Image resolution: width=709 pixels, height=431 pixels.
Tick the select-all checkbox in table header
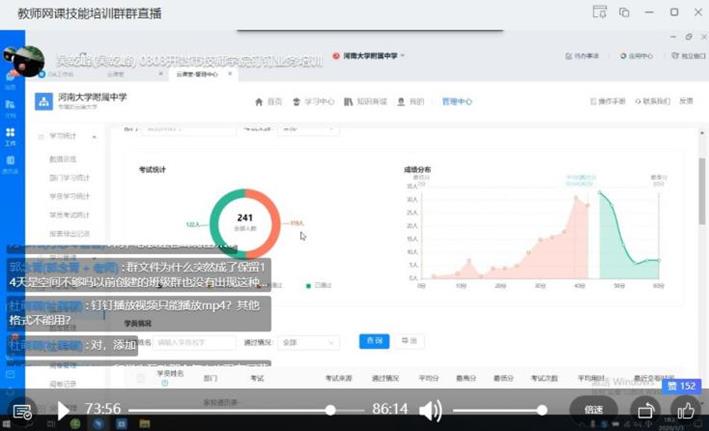coord(140,378)
